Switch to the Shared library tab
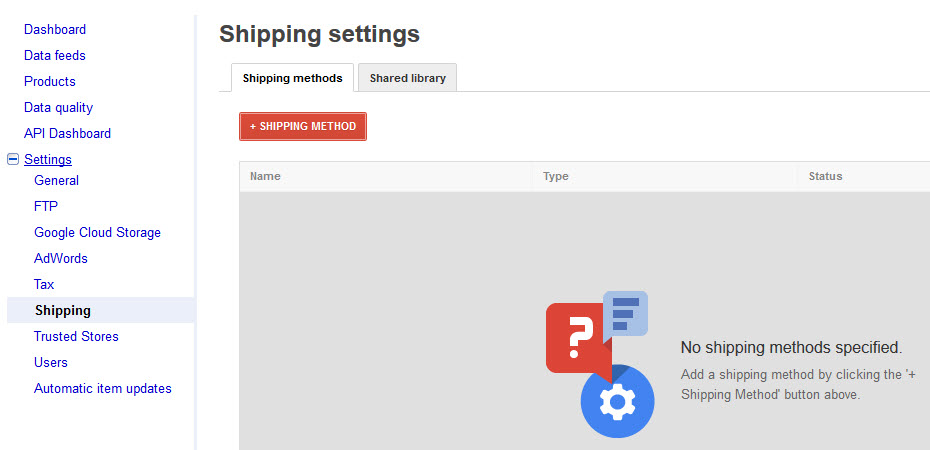This screenshot has width=930, height=450. tap(407, 78)
